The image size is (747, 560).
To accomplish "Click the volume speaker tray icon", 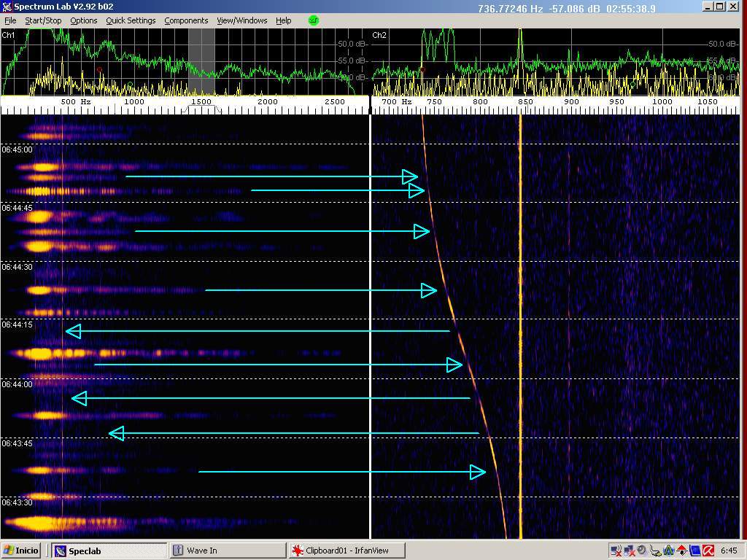I will click(x=642, y=551).
